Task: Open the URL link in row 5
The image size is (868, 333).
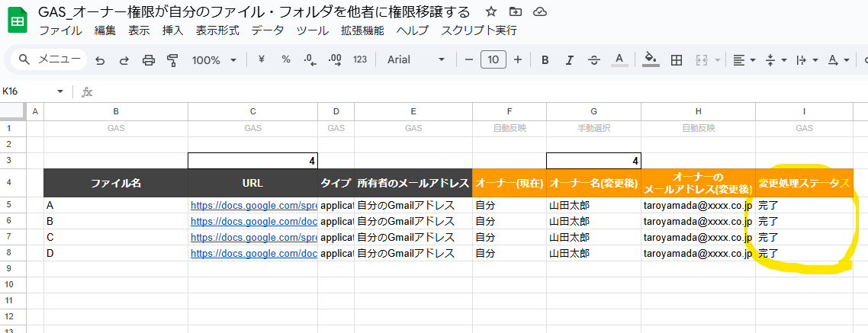Action: [253, 206]
